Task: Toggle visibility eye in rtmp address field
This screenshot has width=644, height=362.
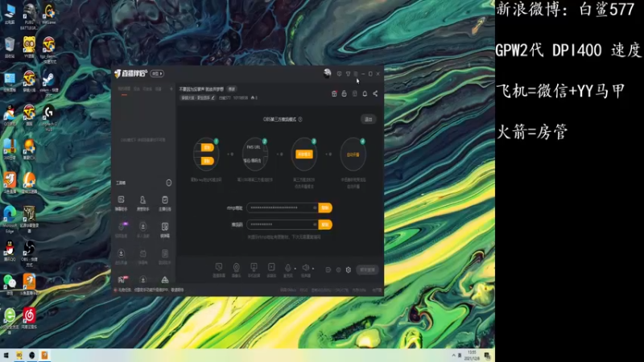Action: 315,208
